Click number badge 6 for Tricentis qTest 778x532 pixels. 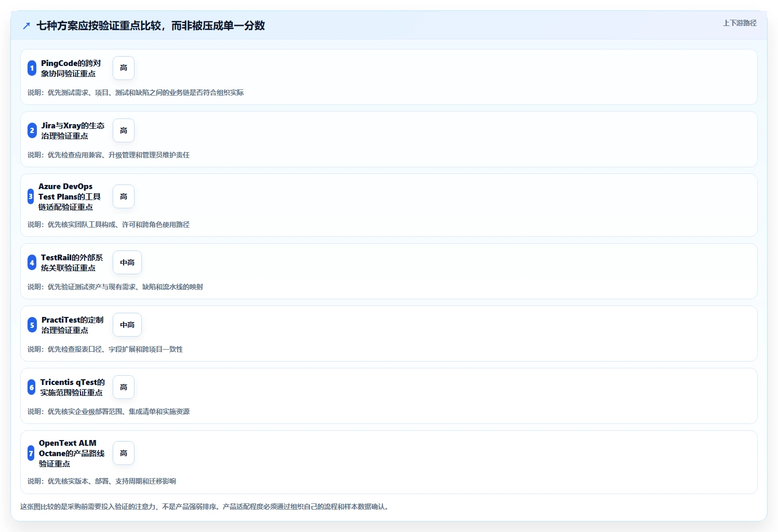[x=32, y=387]
